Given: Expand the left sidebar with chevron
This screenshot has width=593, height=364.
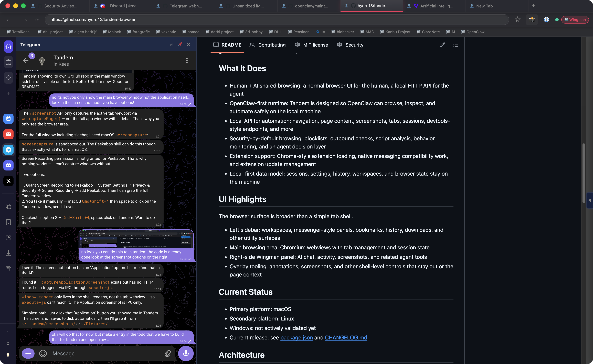Looking at the screenshot, I should [8, 332].
